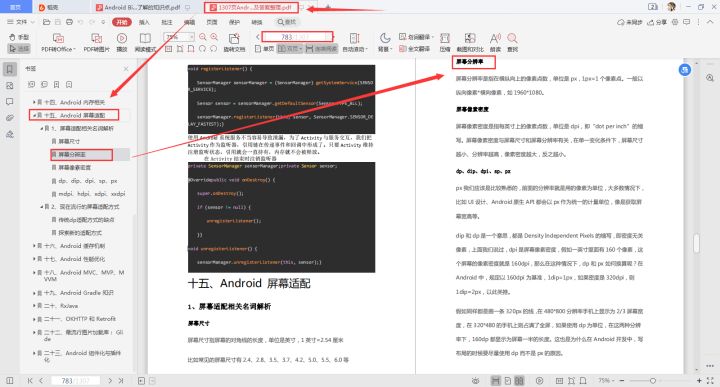The image size is (720, 387).
Task: Select the Start ribbon tab
Action: tap(122, 22)
